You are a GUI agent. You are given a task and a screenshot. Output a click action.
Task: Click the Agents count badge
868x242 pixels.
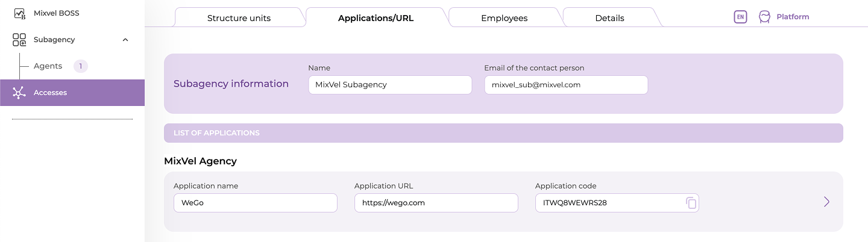tap(80, 66)
